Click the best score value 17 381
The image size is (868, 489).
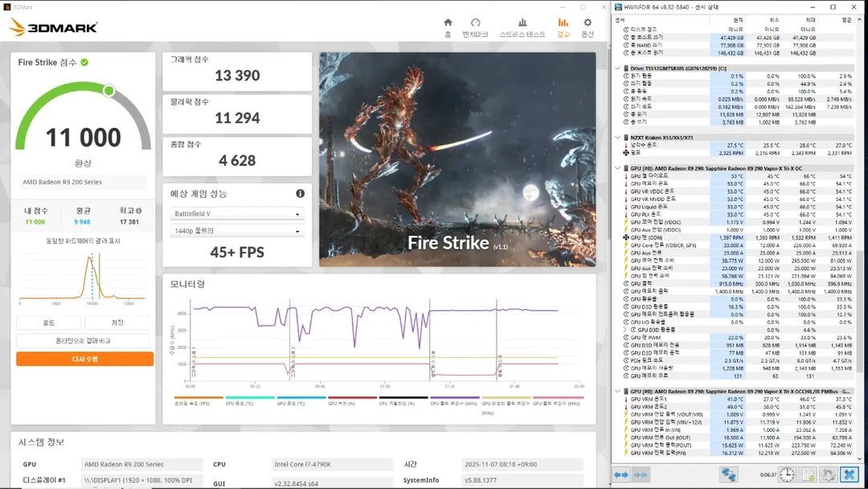tap(129, 222)
